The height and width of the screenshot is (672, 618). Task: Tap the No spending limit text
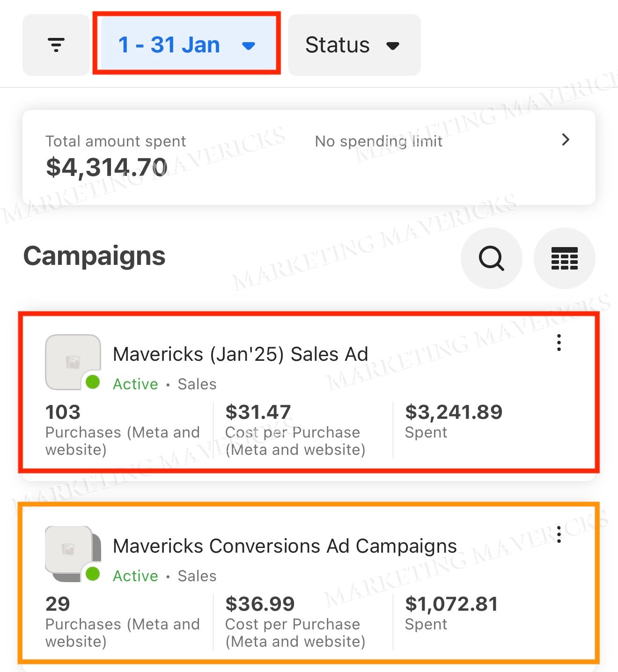point(378,141)
